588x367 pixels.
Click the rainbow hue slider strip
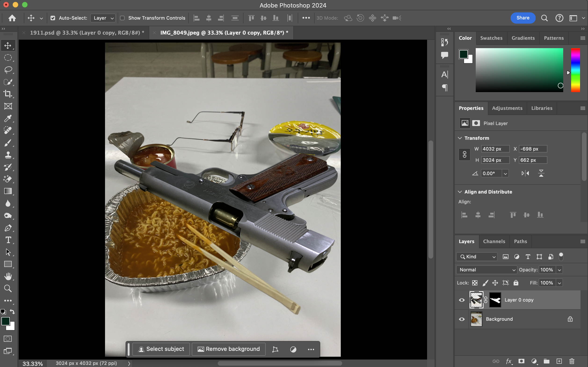(x=575, y=70)
